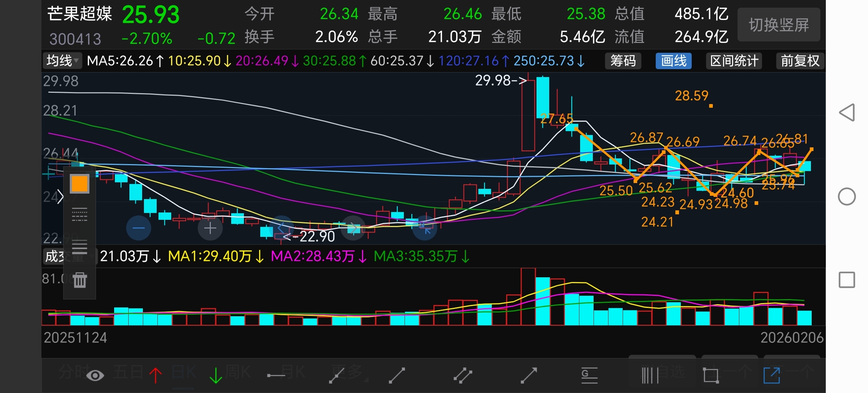Click the 切换竖屏 portrait switch button
The image size is (868, 393).
[x=779, y=25]
